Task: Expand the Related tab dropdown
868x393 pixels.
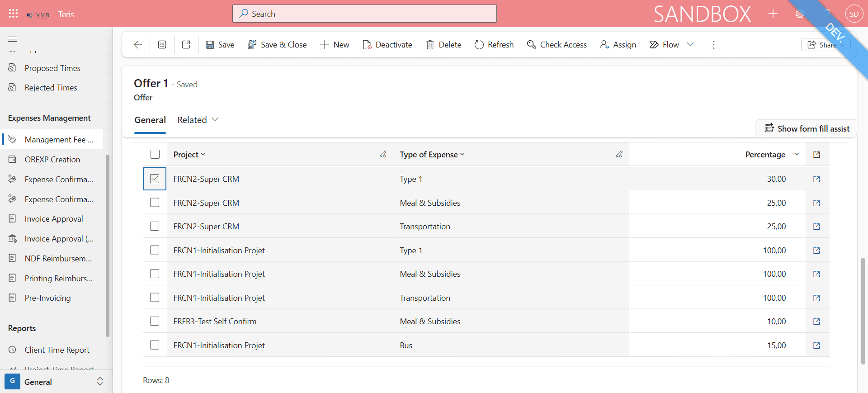Action: click(198, 120)
